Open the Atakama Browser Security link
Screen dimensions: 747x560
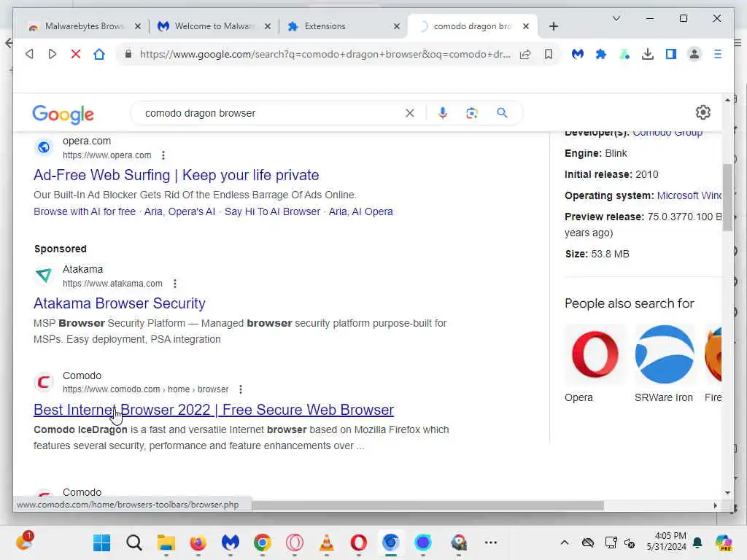pos(120,303)
